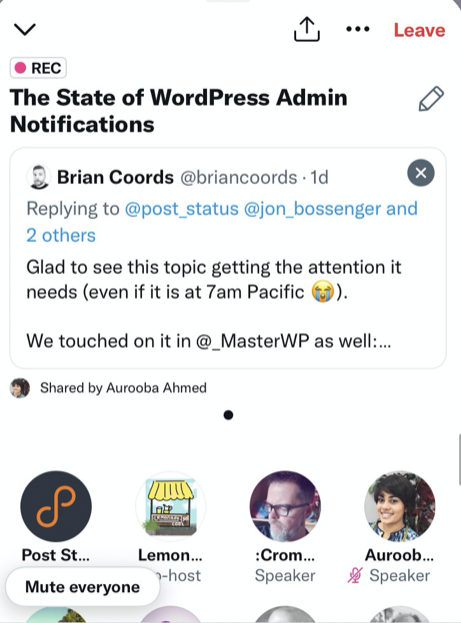
Task: Open the @post_status mention link
Action: pyautogui.click(x=182, y=209)
